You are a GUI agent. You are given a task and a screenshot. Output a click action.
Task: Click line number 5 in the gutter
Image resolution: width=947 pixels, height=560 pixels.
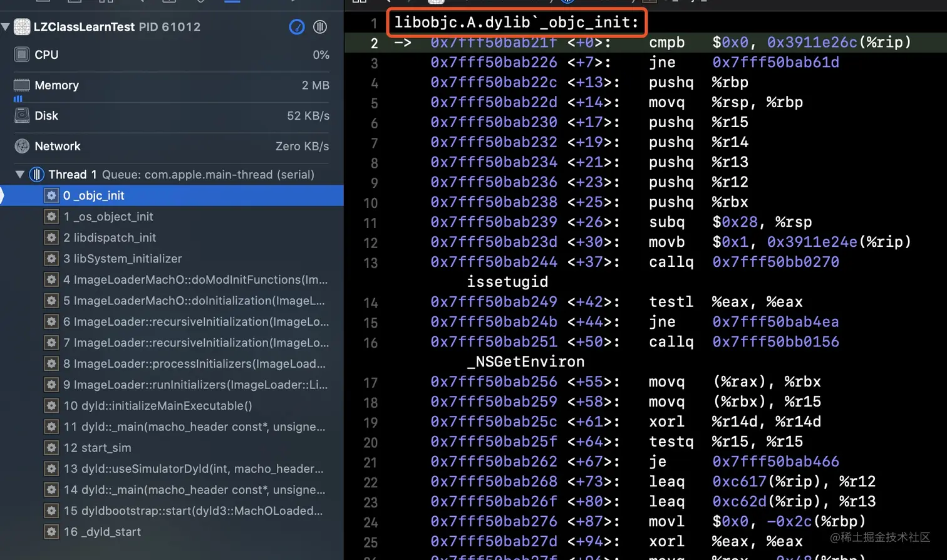tap(374, 103)
